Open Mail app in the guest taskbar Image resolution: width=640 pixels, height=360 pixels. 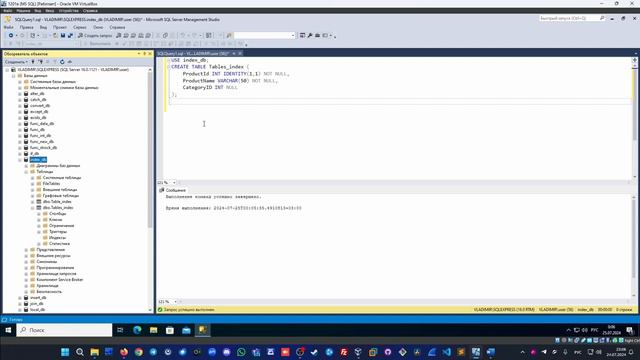[x=186, y=330]
